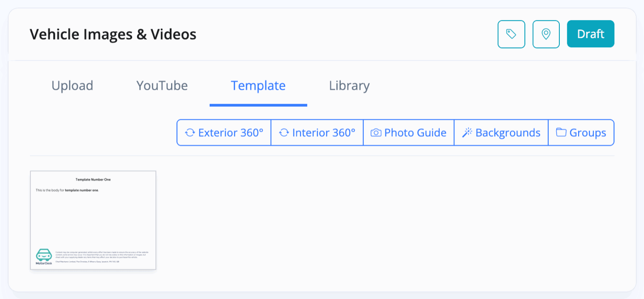The image size is (644, 299).
Task: Click the magic wand Backgrounds icon
Action: [467, 133]
